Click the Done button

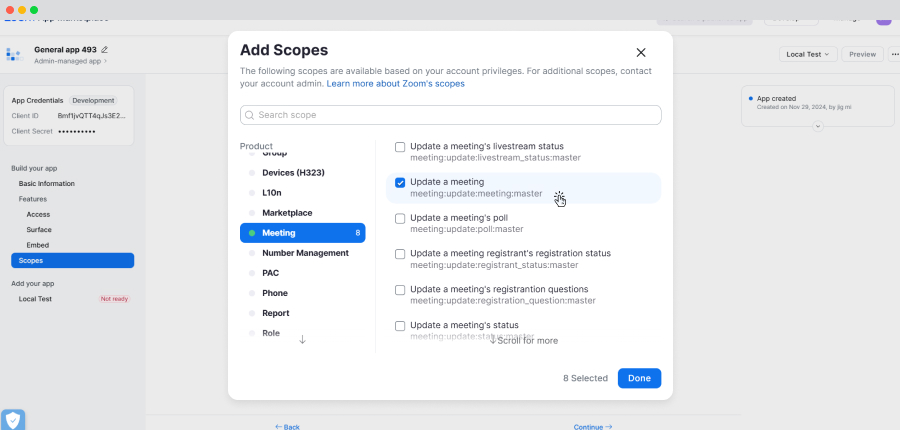pos(639,378)
